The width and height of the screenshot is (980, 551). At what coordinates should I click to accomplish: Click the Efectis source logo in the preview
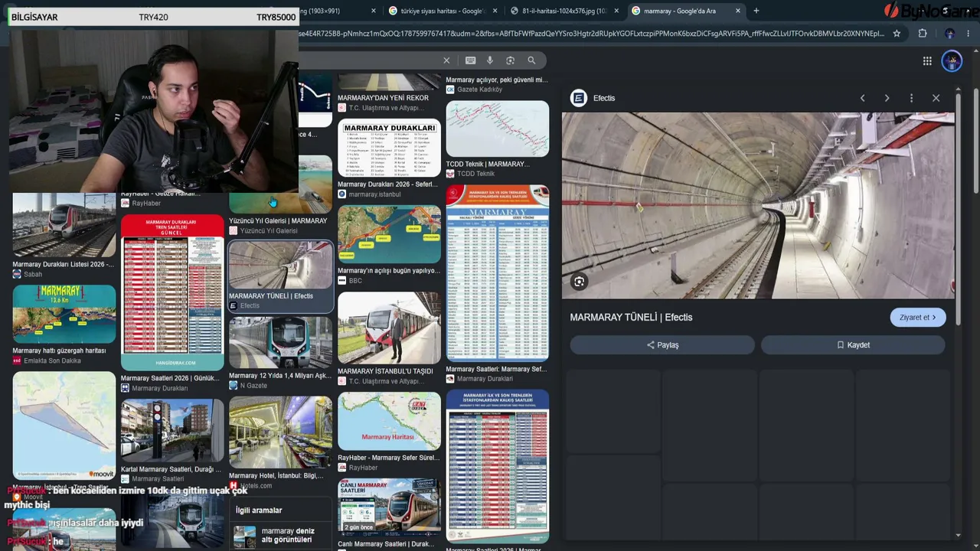point(579,98)
